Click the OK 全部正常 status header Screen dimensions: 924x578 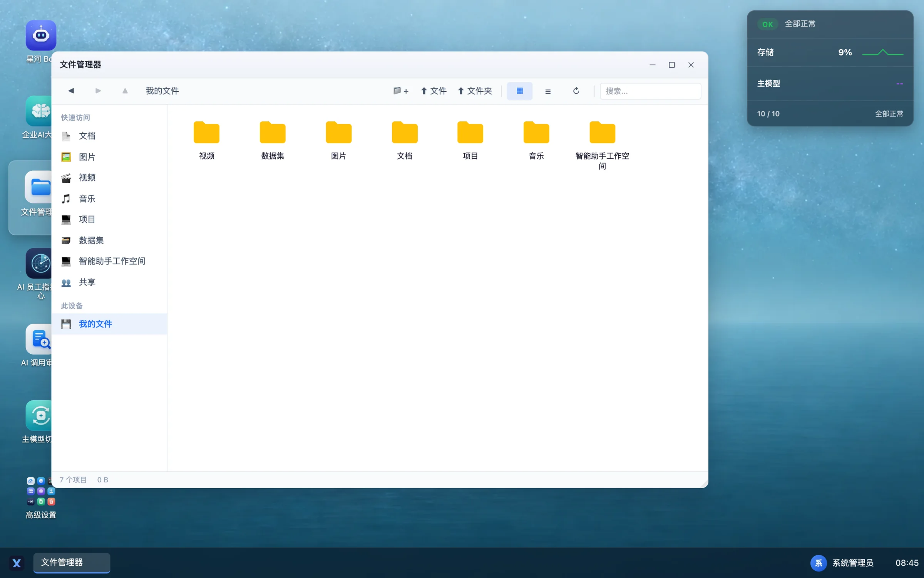coord(830,24)
